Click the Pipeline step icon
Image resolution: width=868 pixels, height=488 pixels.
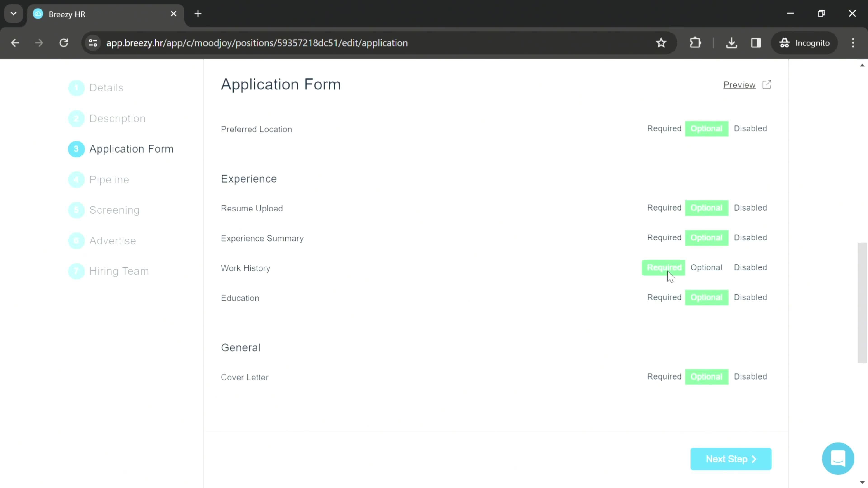pyautogui.click(x=76, y=179)
